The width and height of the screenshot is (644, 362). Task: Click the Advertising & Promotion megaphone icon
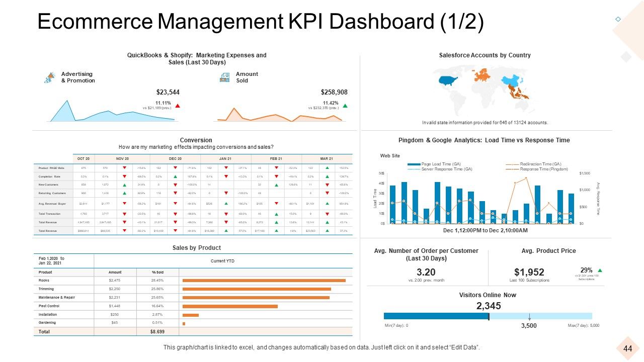[x=50, y=77]
